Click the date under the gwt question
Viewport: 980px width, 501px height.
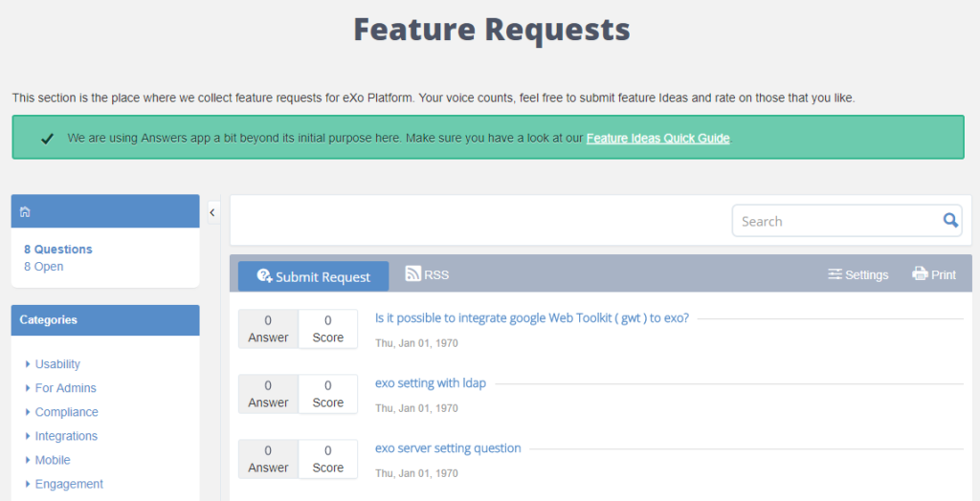pyautogui.click(x=416, y=343)
